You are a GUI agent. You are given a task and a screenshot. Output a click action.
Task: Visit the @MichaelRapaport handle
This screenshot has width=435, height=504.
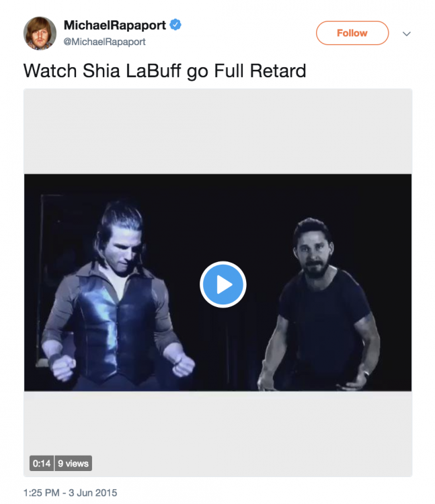[104, 42]
